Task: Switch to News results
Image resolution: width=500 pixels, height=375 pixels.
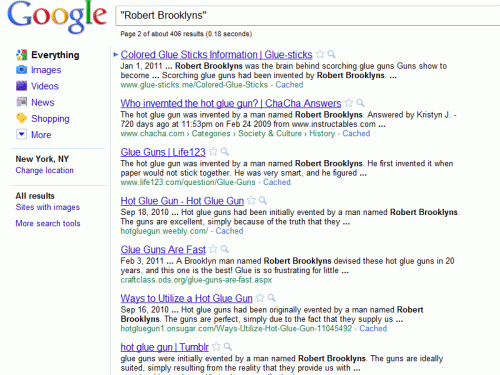Action: click(43, 102)
